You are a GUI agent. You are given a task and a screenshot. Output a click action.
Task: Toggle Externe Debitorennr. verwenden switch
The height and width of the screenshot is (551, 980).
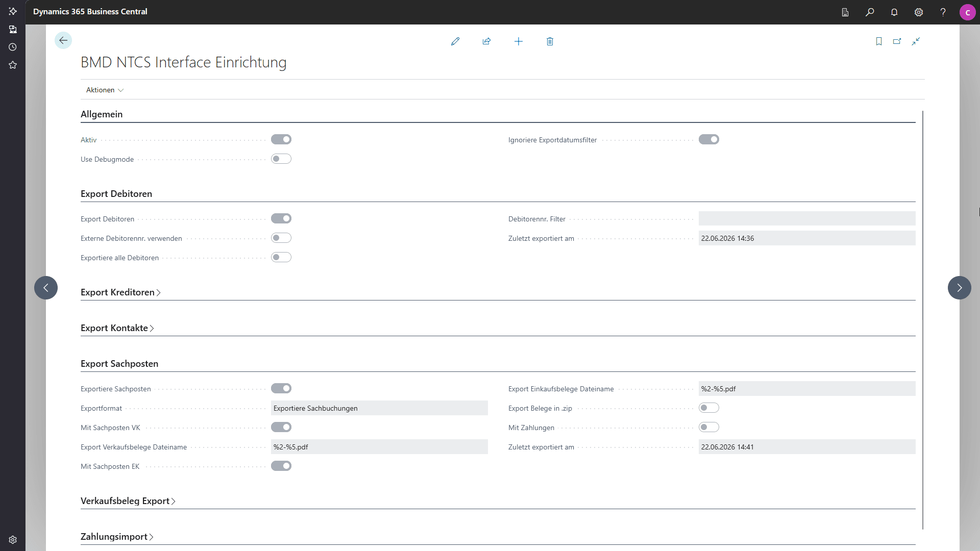click(x=281, y=238)
